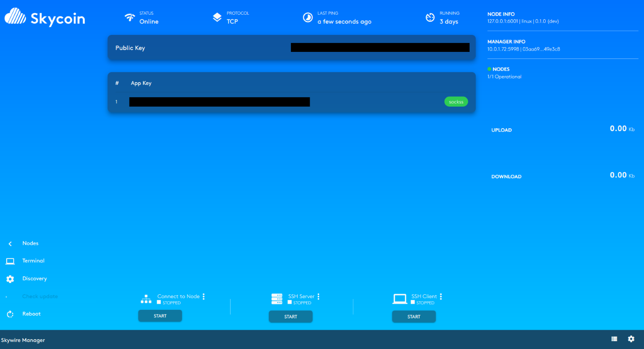Viewport: 644px width, 349px height.
Task: Go back to Nodes list
Action: 30,243
